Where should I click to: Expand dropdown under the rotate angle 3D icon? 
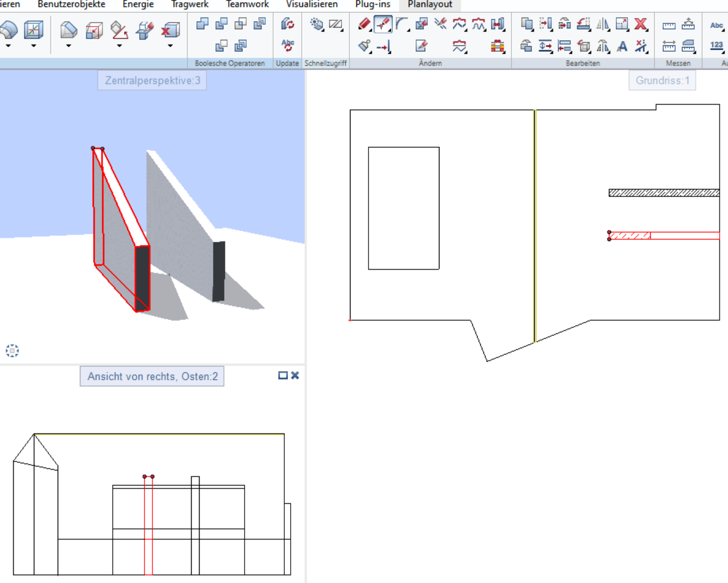[119, 46]
